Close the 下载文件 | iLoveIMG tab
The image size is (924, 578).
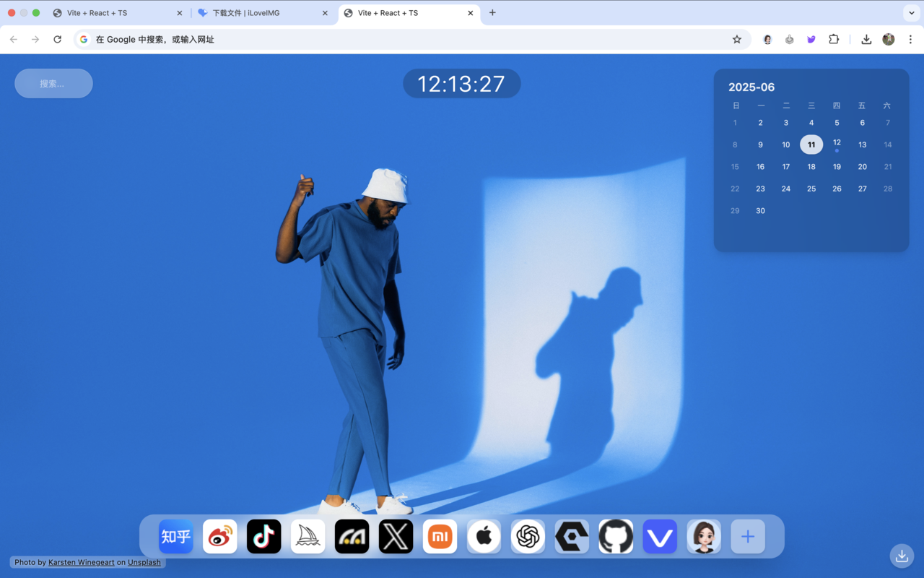[325, 13]
